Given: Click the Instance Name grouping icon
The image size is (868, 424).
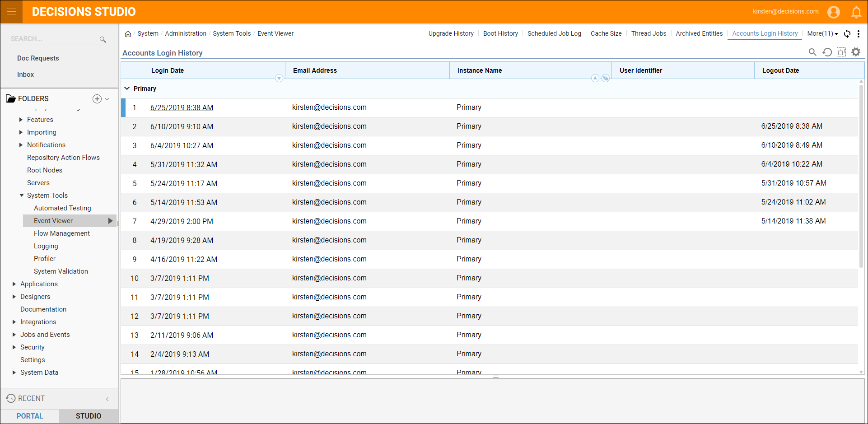Looking at the screenshot, I should (606, 79).
